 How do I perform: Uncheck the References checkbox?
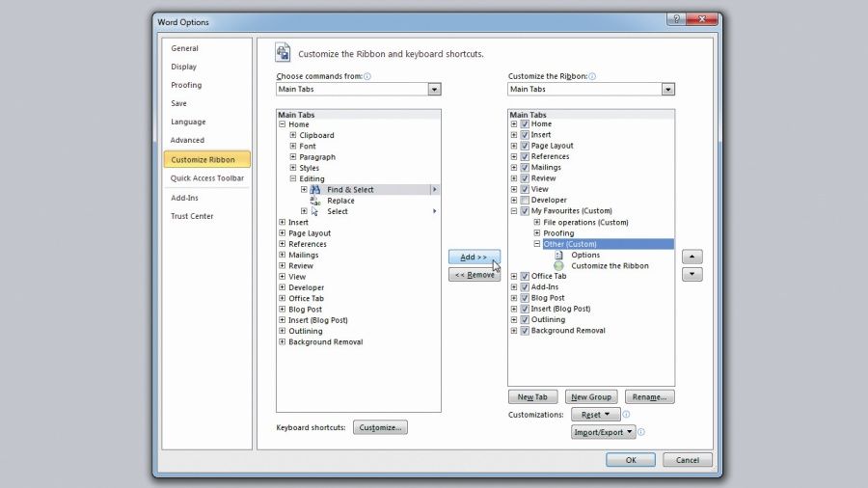(x=525, y=156)
